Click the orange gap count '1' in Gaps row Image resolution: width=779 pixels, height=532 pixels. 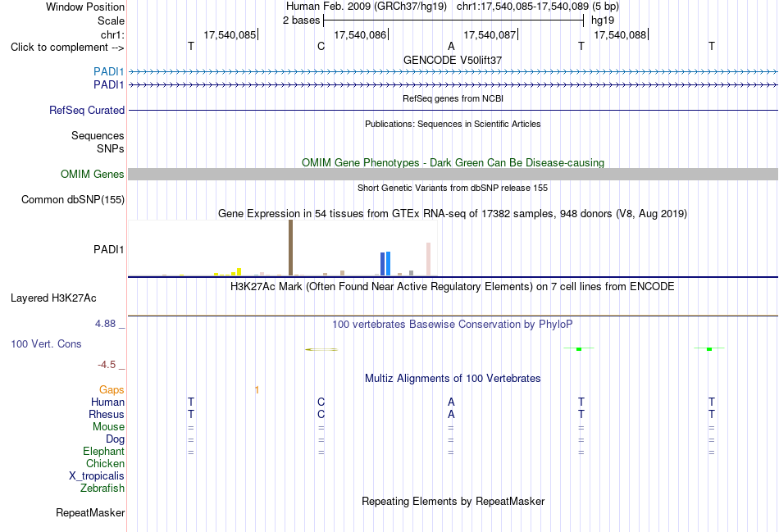click(257, 390)
